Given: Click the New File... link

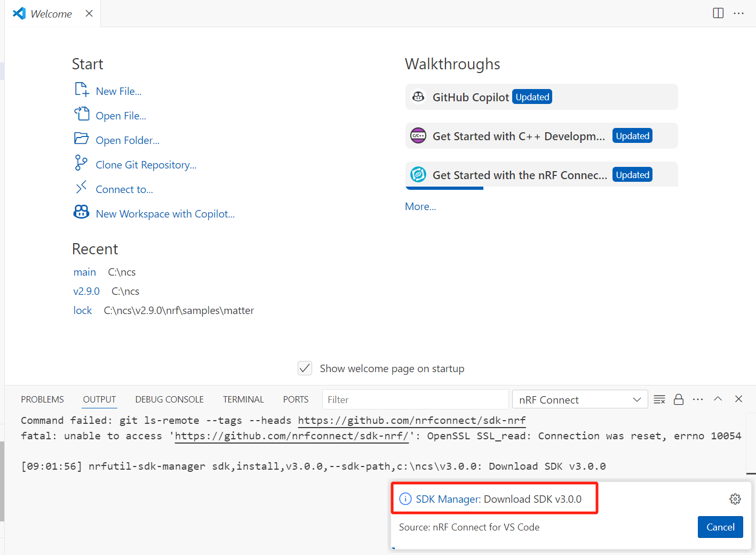Looking at the screenshot, I should pyautogui.click(x=118, y=91).
